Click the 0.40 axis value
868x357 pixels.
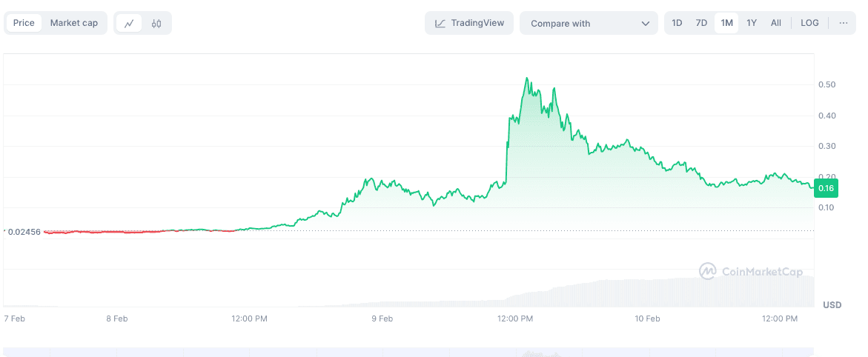pos(826,116)
